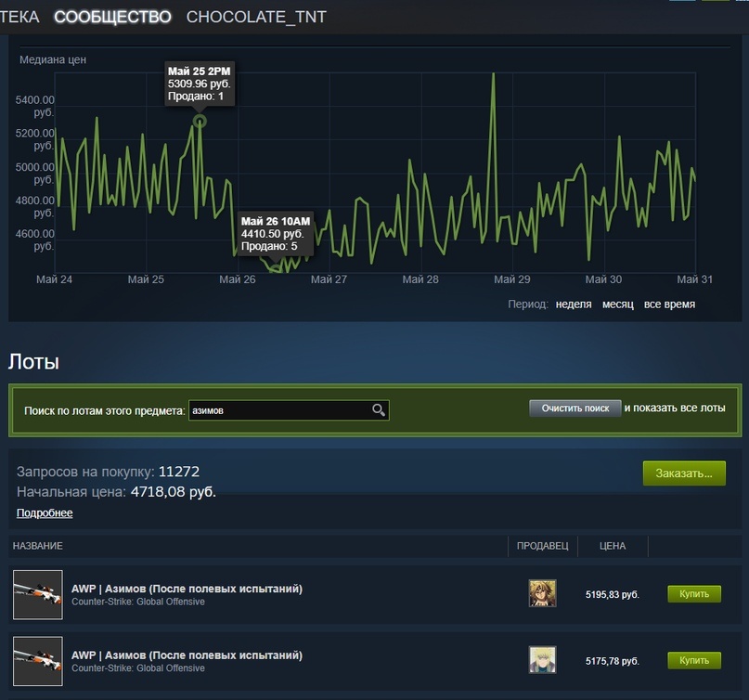749x700 pixels.
Task: Open item name link of the 5195,83 руб. lot
Action: (187, 589)
